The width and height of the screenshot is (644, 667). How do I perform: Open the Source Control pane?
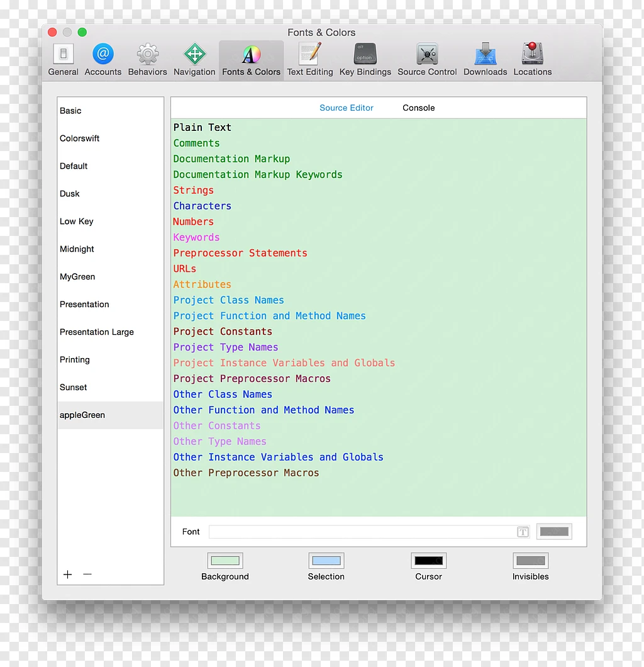click(427, 60)
